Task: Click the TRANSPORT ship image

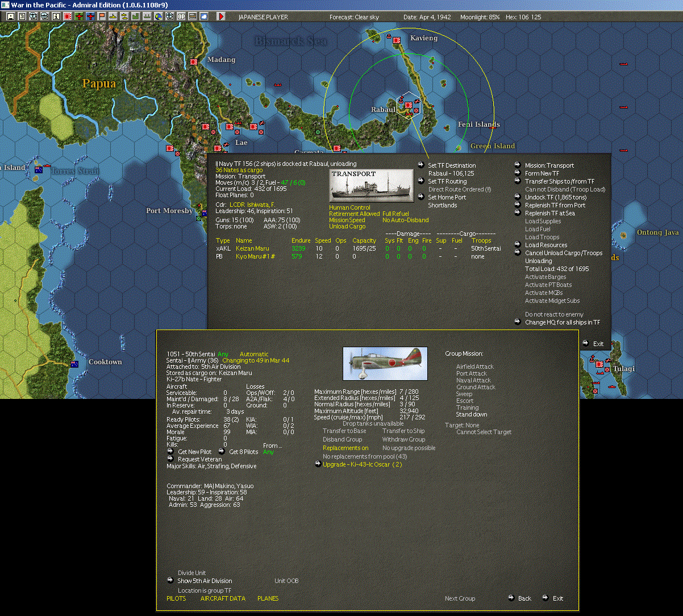Action: tap(372, 185)
